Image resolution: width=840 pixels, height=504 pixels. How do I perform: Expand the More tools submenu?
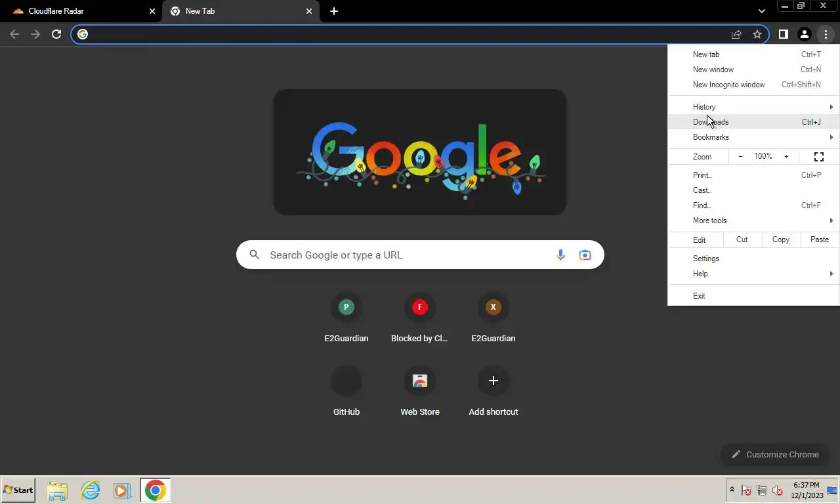753,220
